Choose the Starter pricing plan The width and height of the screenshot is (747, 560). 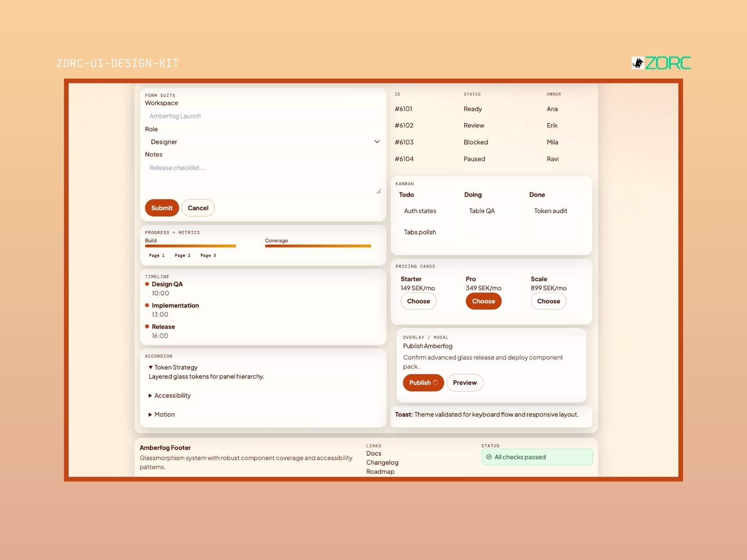[x=418, y=301]
